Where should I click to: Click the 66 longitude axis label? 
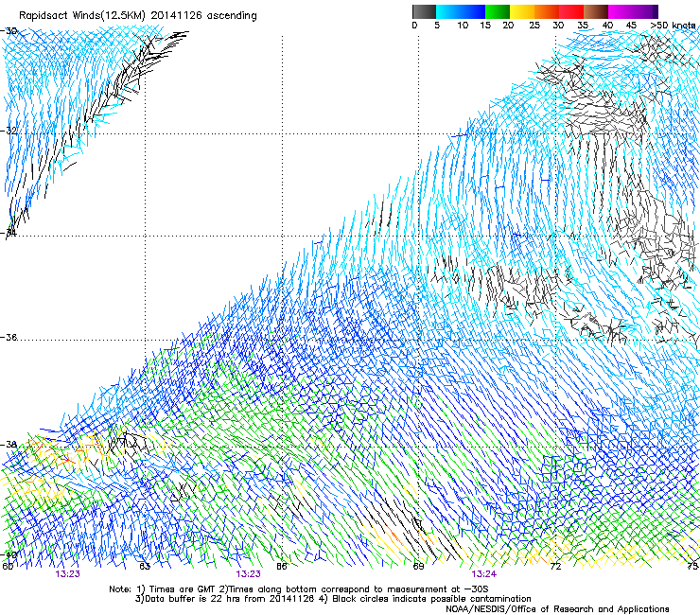tap(282, 567)
